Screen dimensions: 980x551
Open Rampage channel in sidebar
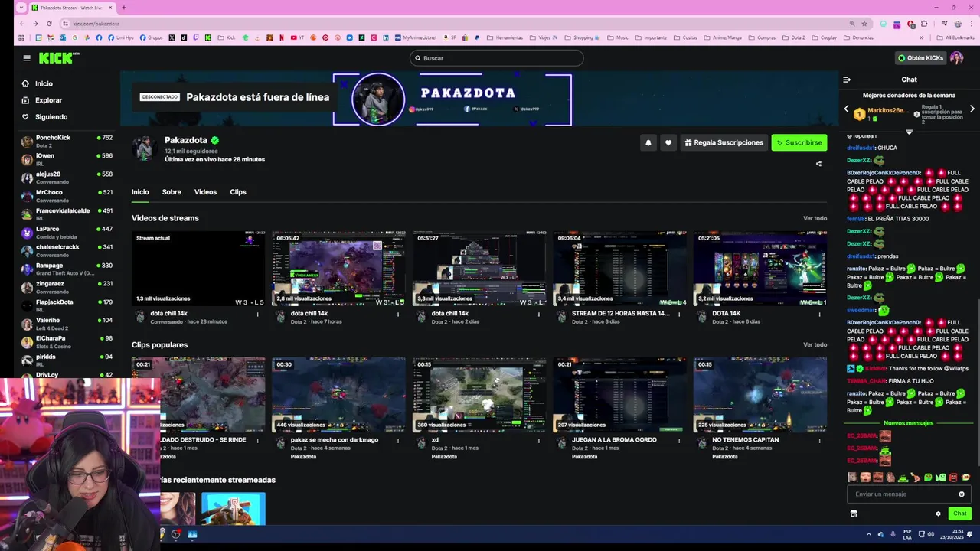67,269
